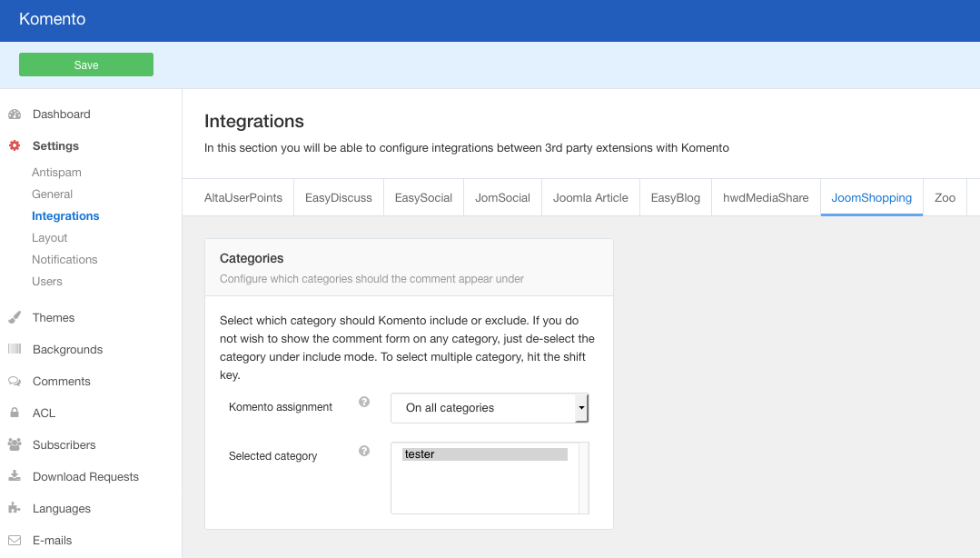Open the Komento assignment dropdown
980x558 pixels.
click(490, 408)
